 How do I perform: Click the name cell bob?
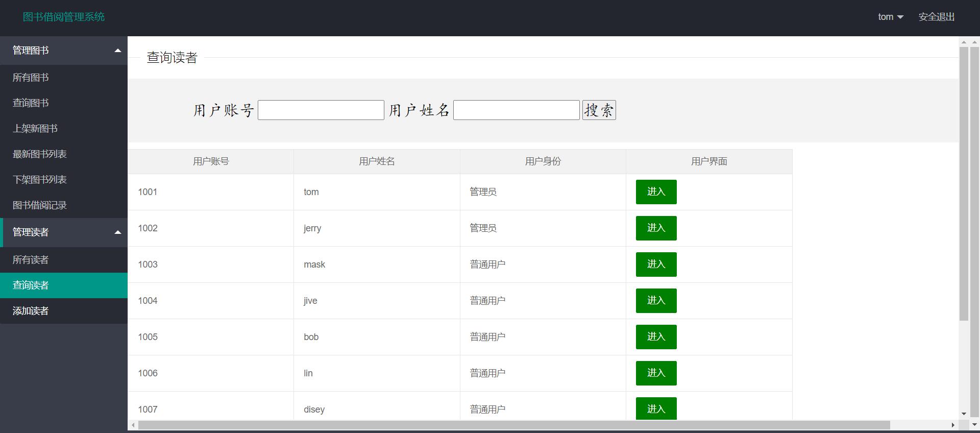pos(377,337)
